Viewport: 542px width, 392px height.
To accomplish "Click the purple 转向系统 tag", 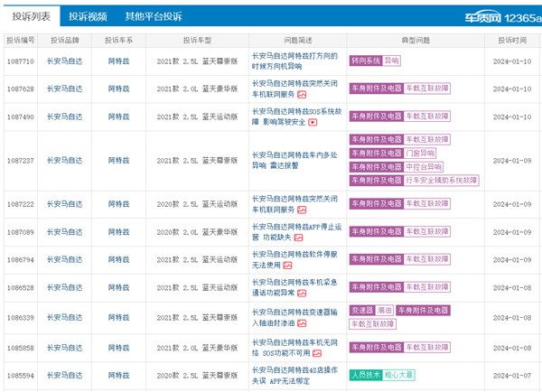I will [364, 61].
